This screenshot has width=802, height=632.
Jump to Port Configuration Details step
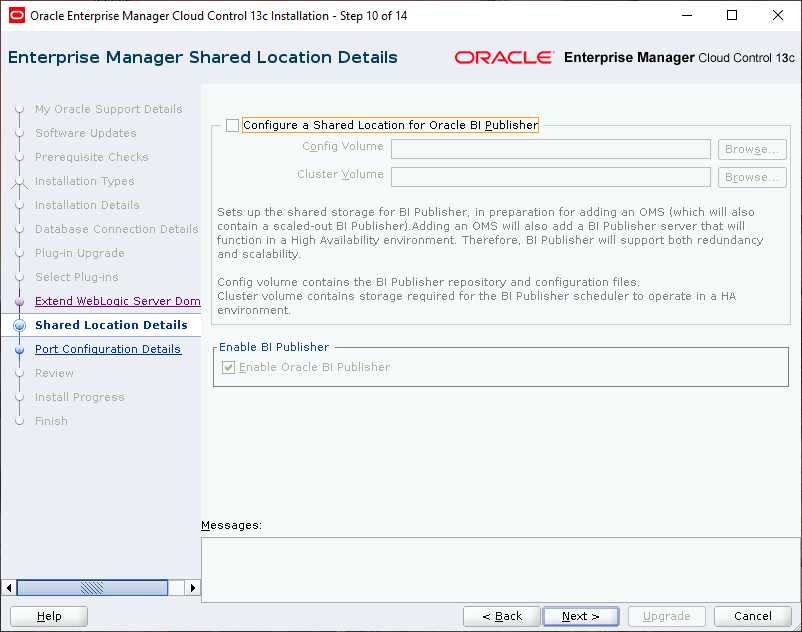[108, 349]
